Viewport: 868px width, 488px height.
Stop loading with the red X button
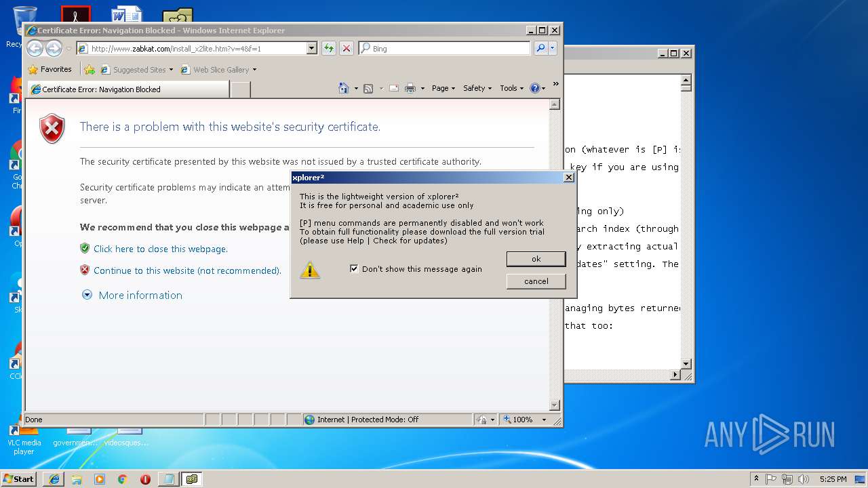tap(346, 48)
